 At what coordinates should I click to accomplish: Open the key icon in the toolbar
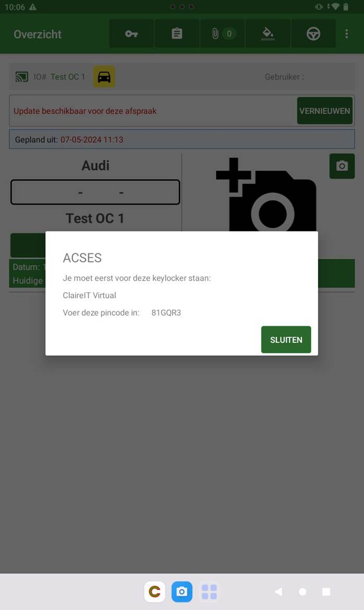[x=131, y=34]
